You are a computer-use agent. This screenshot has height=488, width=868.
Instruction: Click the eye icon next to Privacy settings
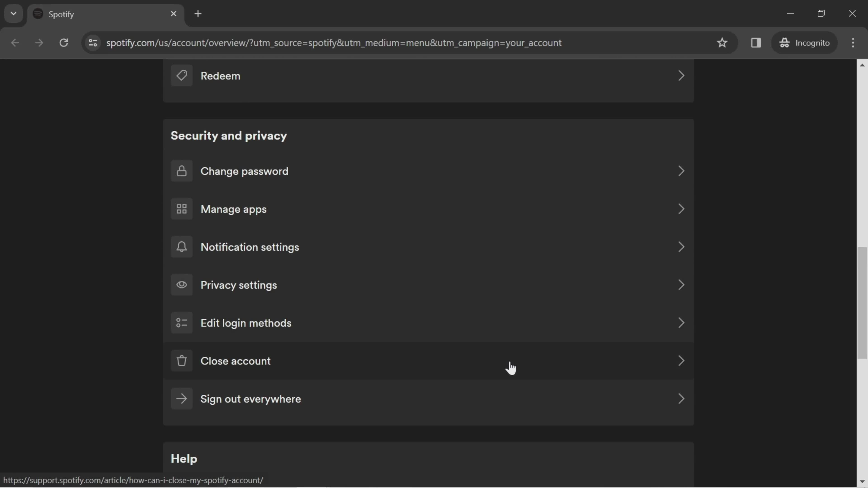[182, 285]
